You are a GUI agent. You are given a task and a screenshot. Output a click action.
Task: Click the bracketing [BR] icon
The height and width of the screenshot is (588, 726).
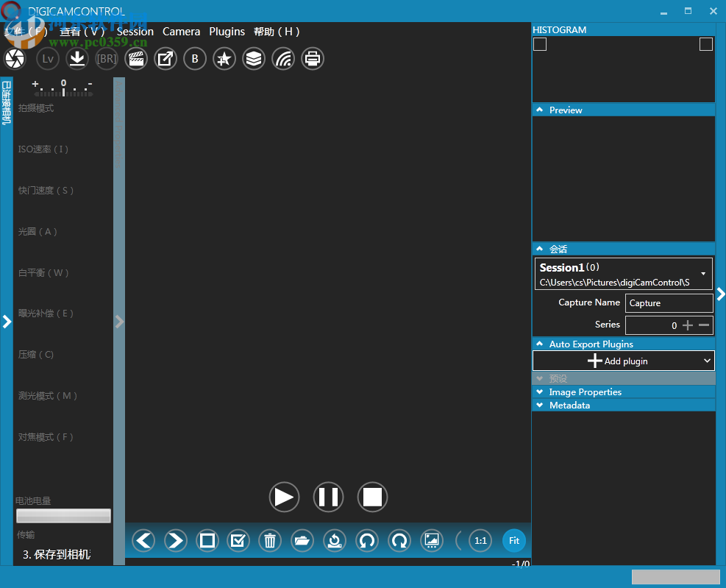point(106,59)
